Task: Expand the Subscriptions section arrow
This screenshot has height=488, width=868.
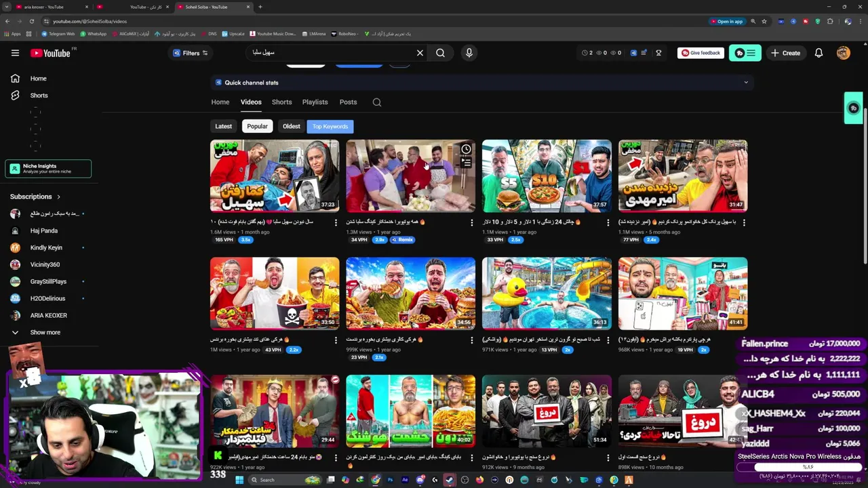Action: 58,197
